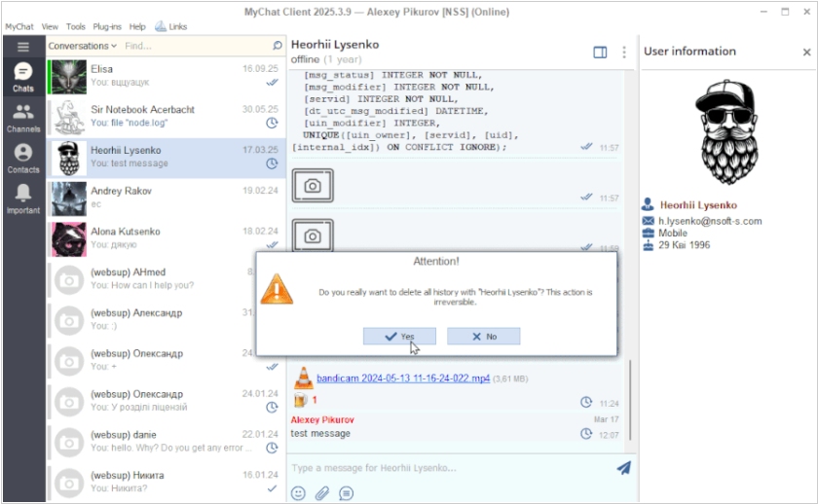Viewport: 818px width, 504px height.
Task: Confirm deletion by clicking Yes
Action: [399, 336]
